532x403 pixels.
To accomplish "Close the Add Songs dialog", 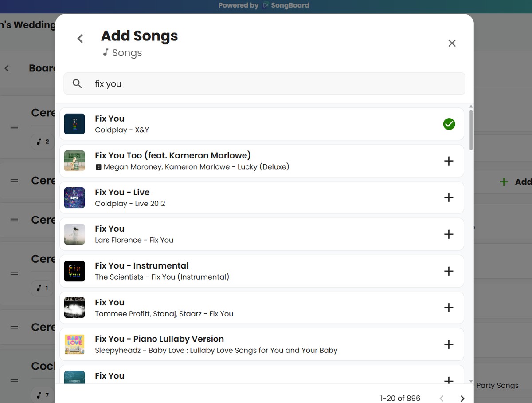I will coord(452,43).
